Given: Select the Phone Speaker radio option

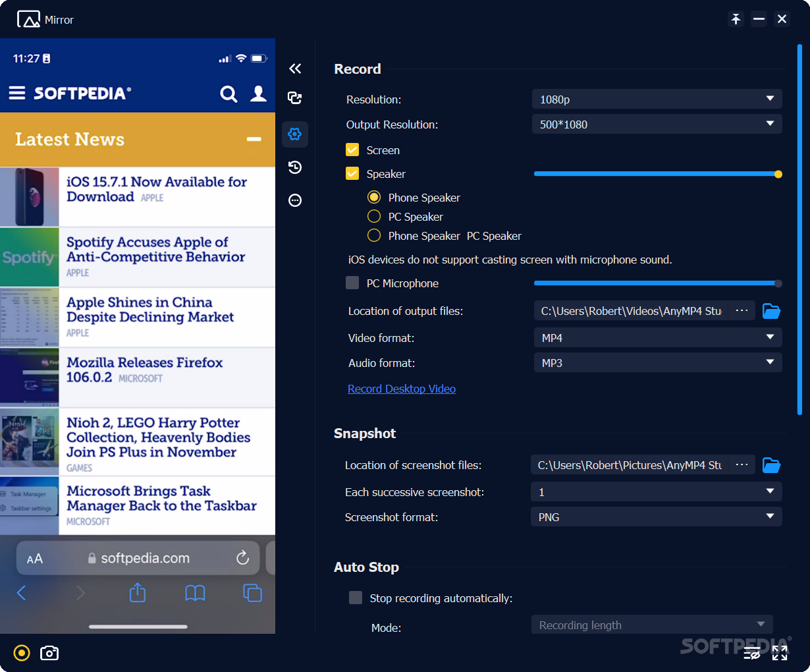Looking at the screenshot, I should coord(374,197).
